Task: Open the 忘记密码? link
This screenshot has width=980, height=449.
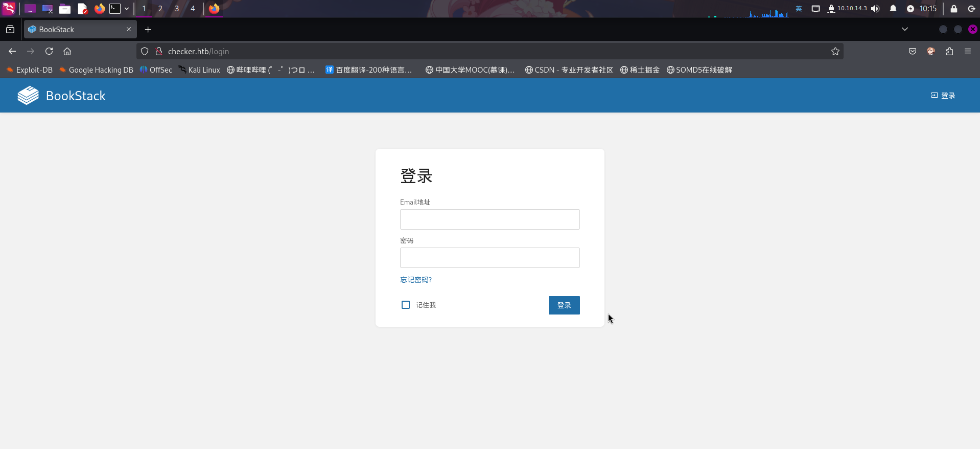Action: [416, 280]
